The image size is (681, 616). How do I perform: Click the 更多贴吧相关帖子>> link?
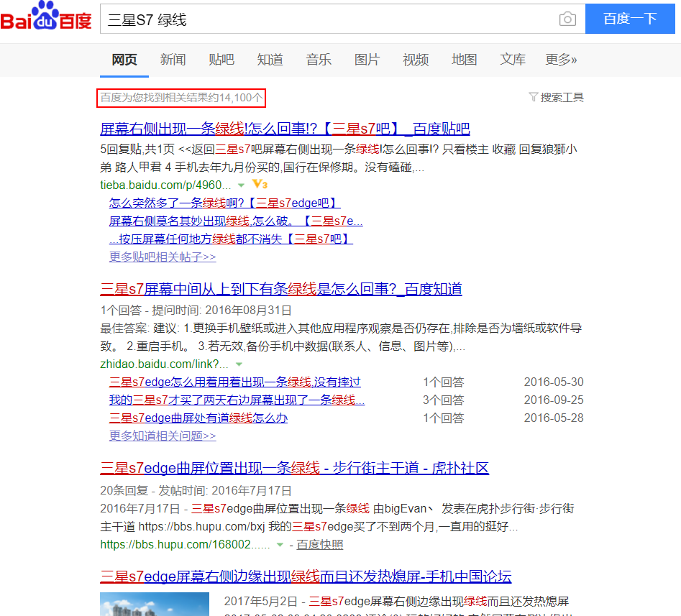coord(163,257)
